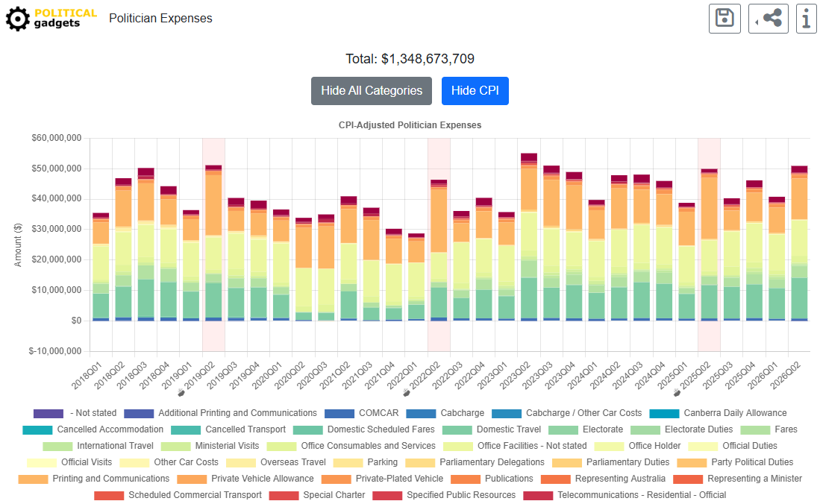
Task: Click the Electorate Duties color swatch
Action: coord(645,429)
